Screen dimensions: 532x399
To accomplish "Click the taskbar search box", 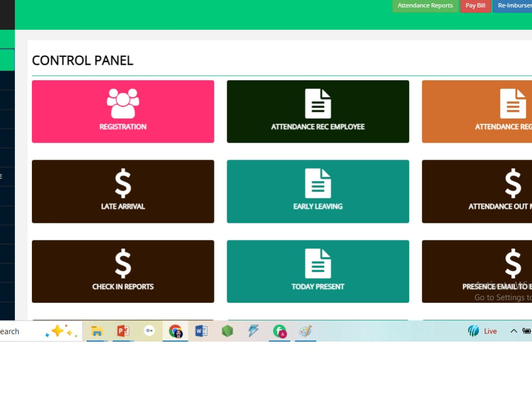I will tap(41, 331).
